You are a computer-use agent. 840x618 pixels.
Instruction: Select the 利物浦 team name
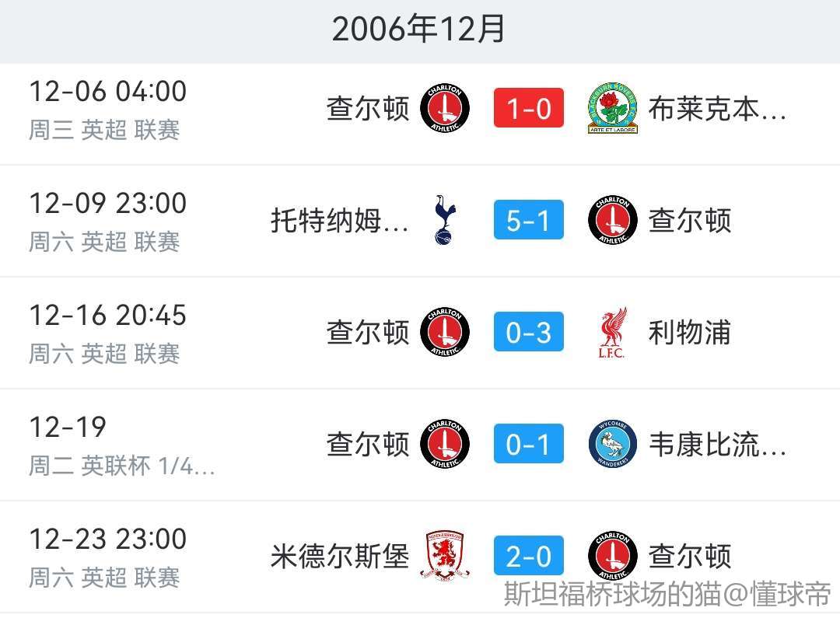(x=689, y=333)
